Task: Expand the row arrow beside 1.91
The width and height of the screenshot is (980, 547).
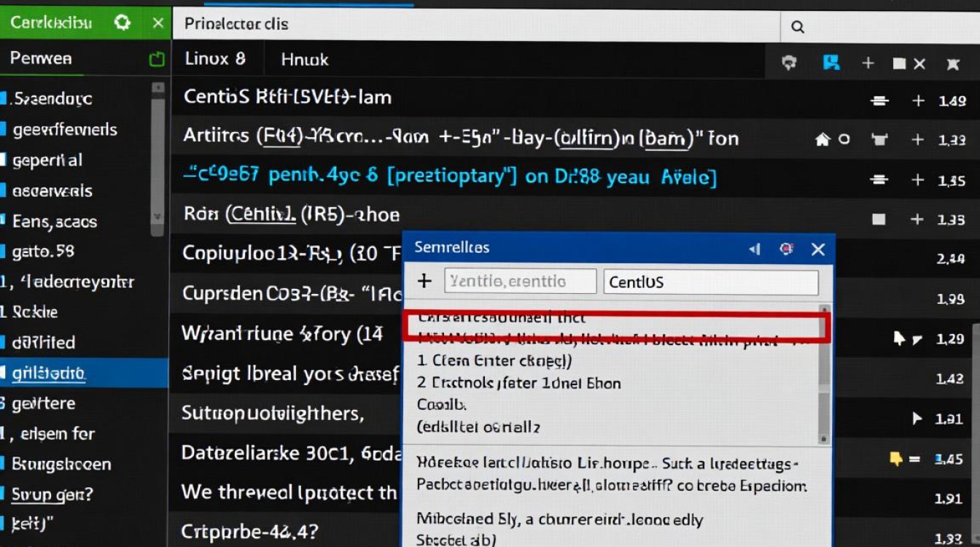Action: pos(917,419)
